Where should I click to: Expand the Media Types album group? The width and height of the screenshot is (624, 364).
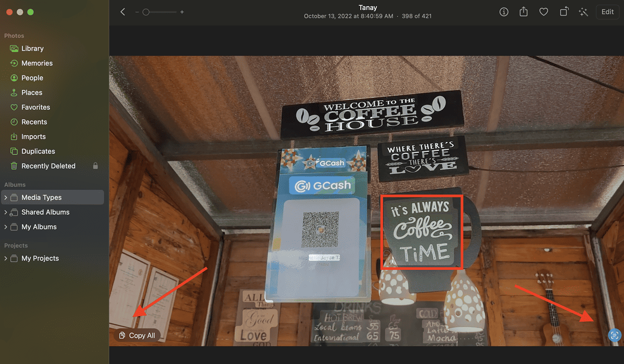(5, 197)
